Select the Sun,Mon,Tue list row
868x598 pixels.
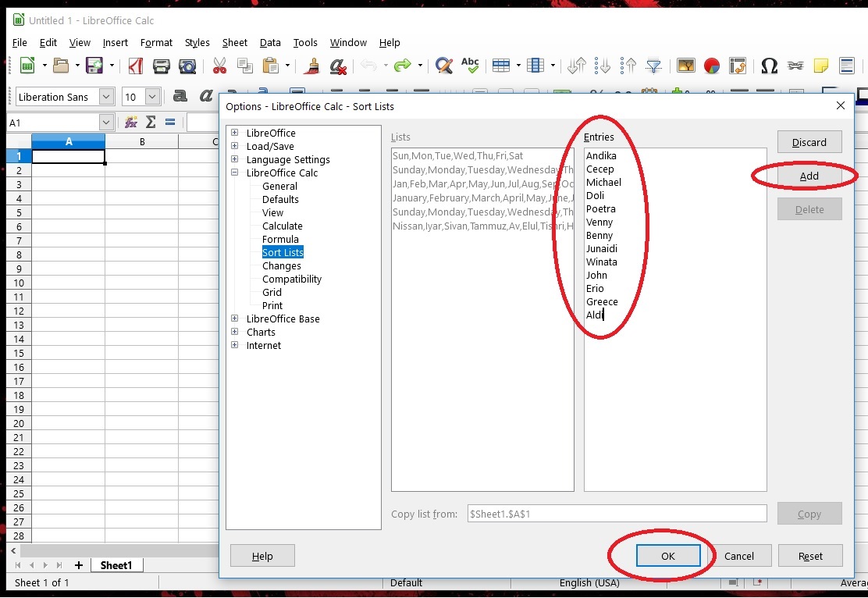click(482, 155)
